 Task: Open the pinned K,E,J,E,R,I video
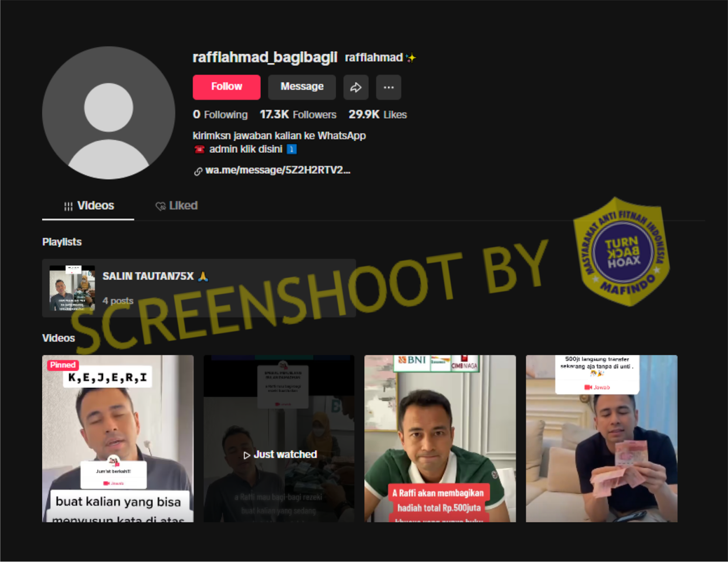click(117, 438)
